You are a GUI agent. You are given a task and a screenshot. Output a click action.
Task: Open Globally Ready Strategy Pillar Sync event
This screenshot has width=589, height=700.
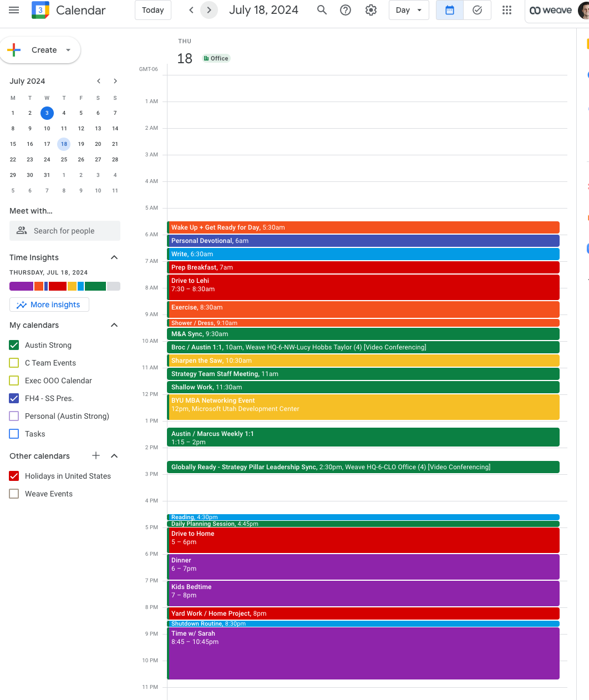click(363, 467)
